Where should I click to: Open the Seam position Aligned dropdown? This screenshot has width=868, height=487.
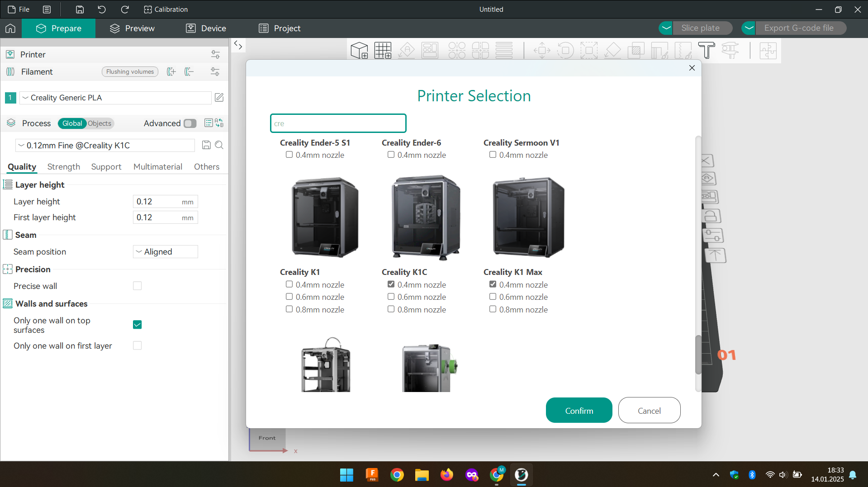point(166,252)
